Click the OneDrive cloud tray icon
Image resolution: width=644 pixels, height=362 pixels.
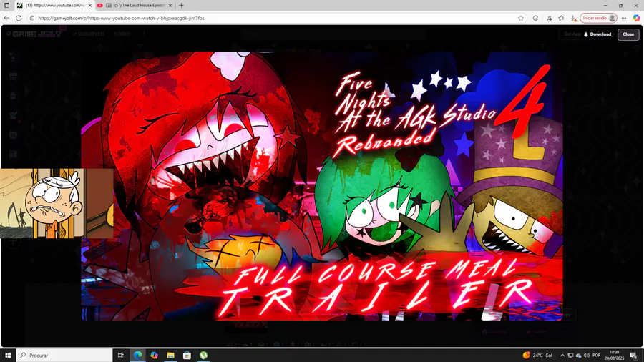tap(578, 355)
